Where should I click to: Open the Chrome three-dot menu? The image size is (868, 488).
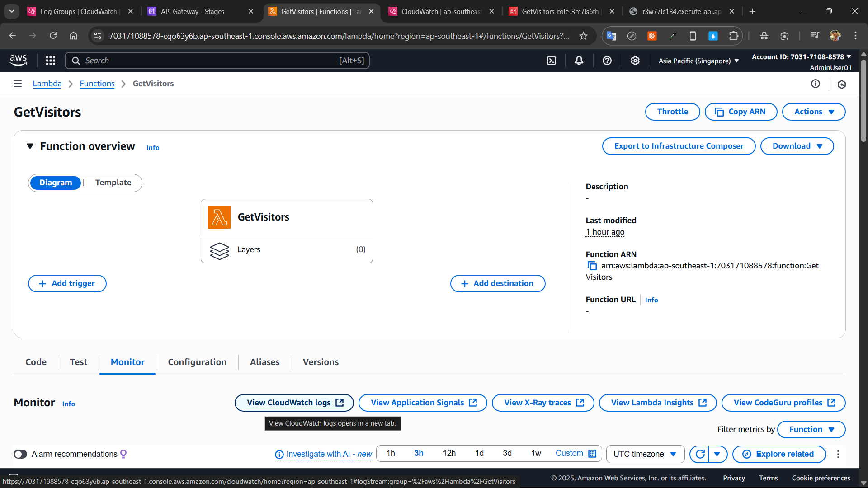point(855,36)
